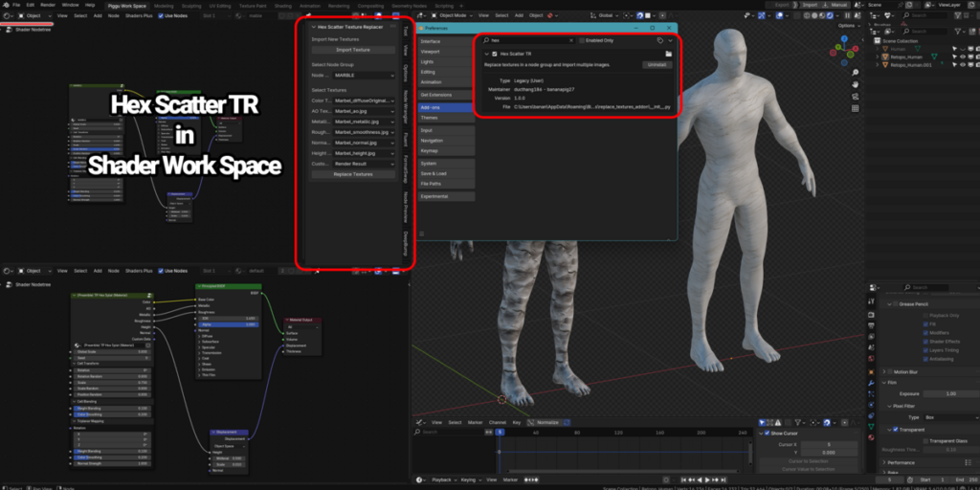
Task: Click Uninstall for Hex Scatter TR
Action: pos(657,64)
